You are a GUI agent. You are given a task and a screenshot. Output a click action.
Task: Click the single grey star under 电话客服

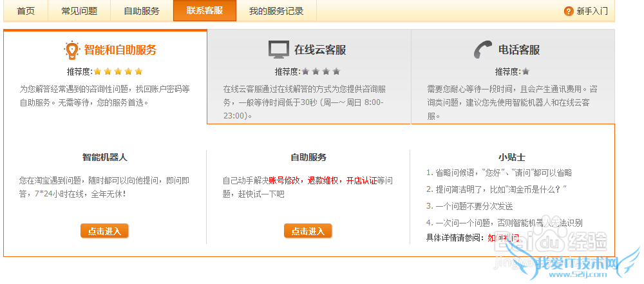pyautogui.click(x=526, y=71)
